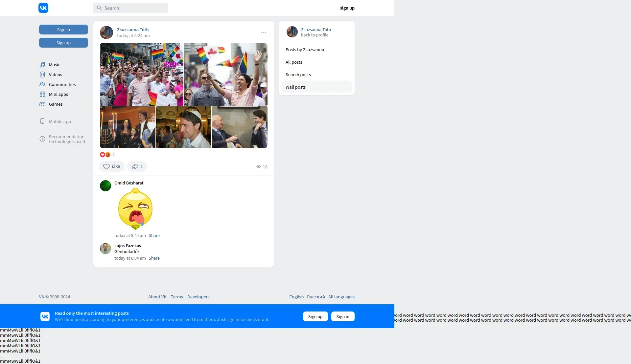Open Search posts in right panel

tap(298, 75)
